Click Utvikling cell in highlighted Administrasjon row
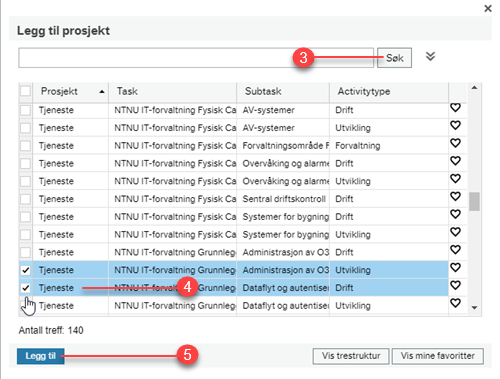Image resolution: width=500 pixels, height=379 pixels. click(x=389, y=270)
